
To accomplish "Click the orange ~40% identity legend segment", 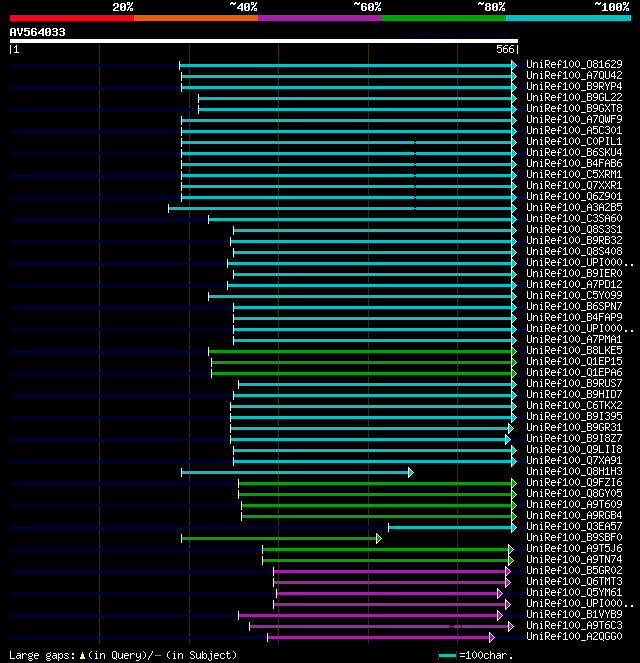I will pyautogui.click(x=196, y=18).
